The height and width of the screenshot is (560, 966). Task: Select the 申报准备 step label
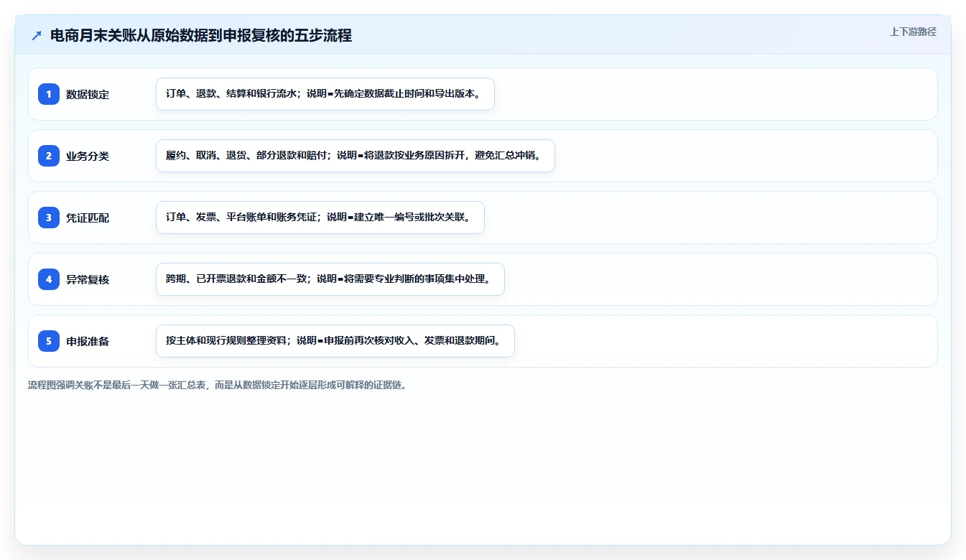pos(88,341)
